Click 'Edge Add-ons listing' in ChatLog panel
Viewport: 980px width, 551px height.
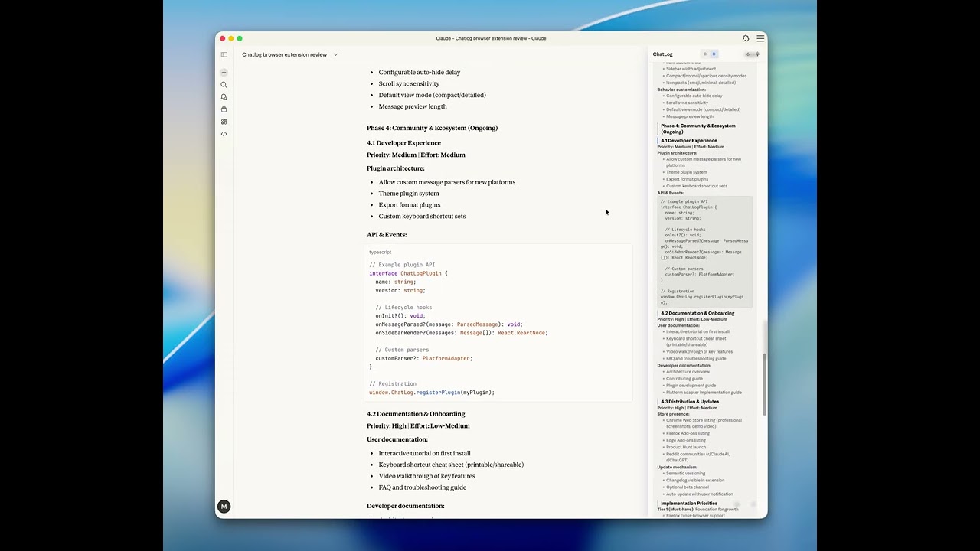tap(686, 440)
